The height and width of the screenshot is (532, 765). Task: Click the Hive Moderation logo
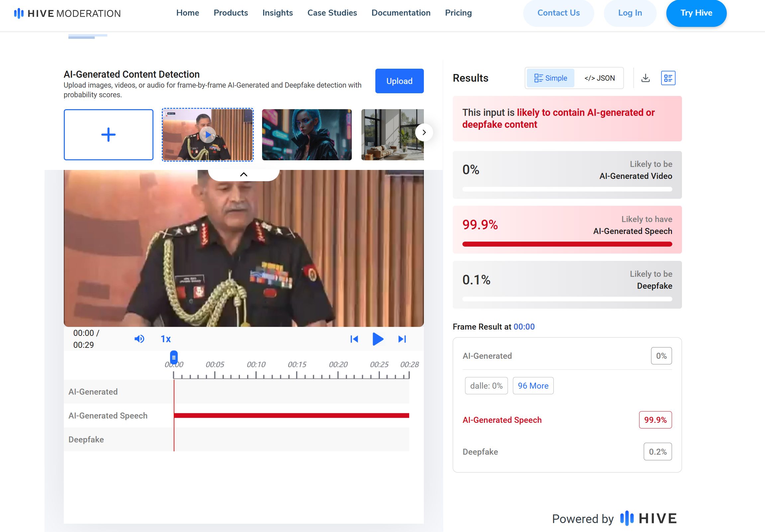coord(67,13)
